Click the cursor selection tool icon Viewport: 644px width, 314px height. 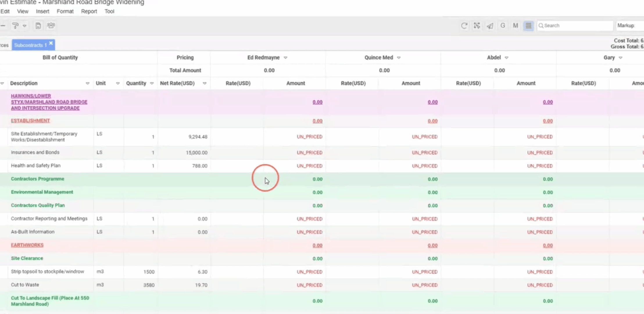click(477, 26)
